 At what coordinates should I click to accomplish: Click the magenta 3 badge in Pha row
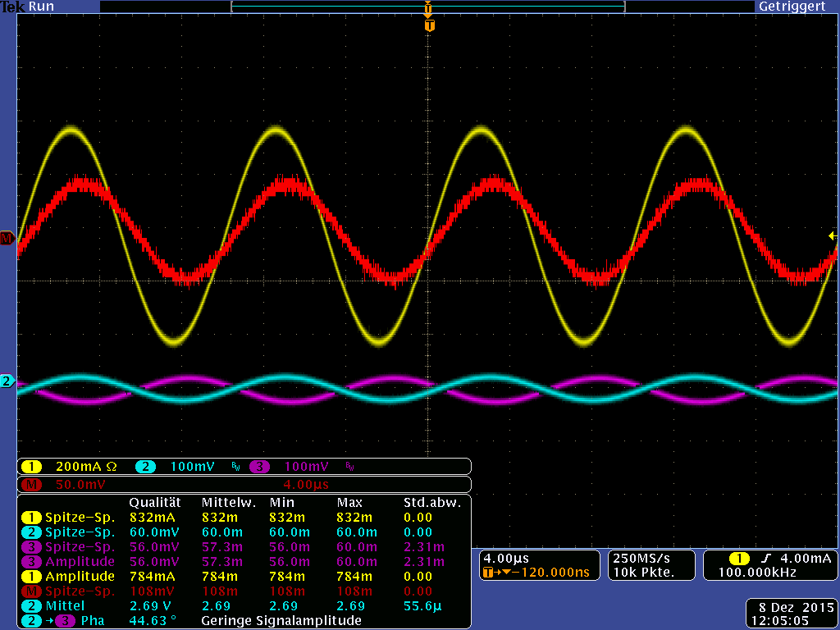click(65, 621)
